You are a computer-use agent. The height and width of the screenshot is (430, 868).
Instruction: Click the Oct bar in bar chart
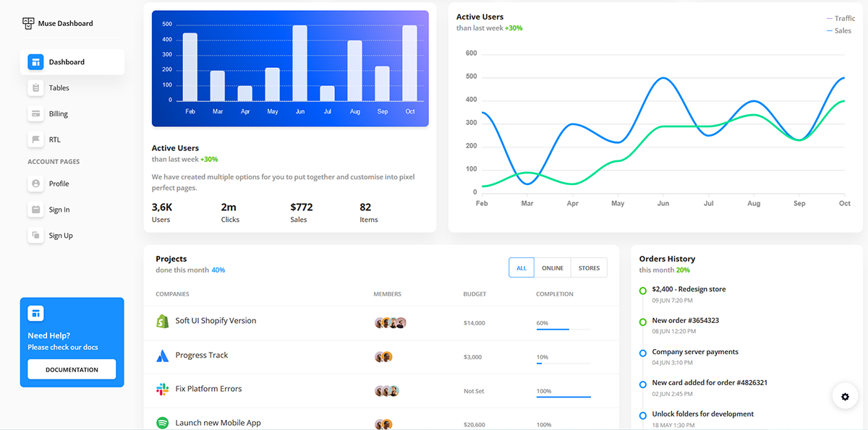click(x=409, y=64)
